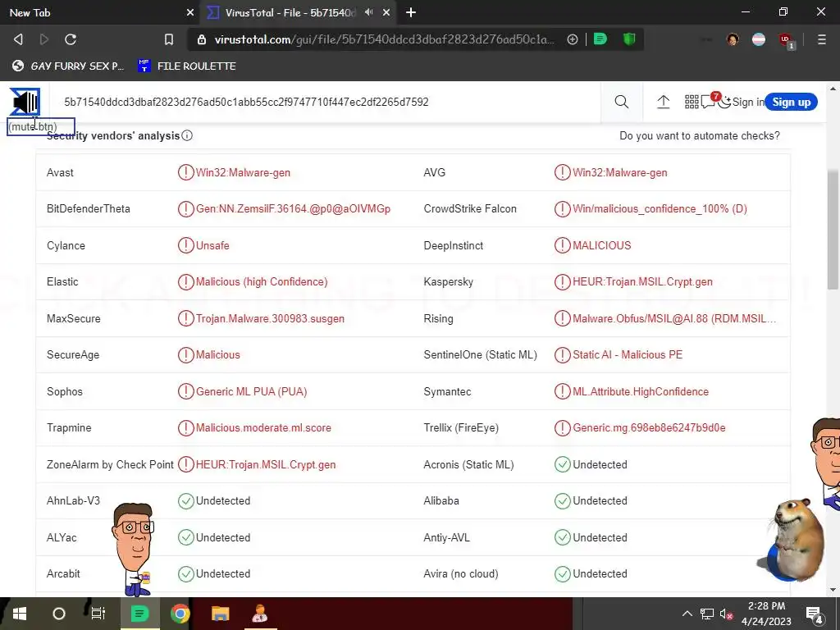Click Cylance Unsafe result

[212, 245]
